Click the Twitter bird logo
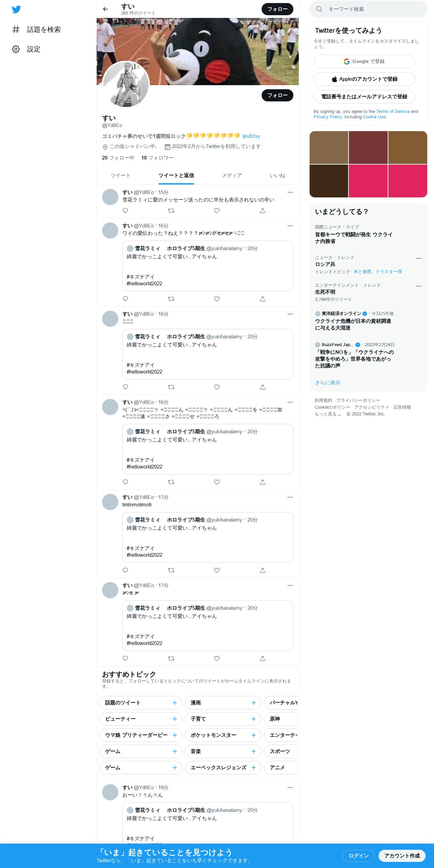This screenshot has height=868, width=434. coord(16,9)
